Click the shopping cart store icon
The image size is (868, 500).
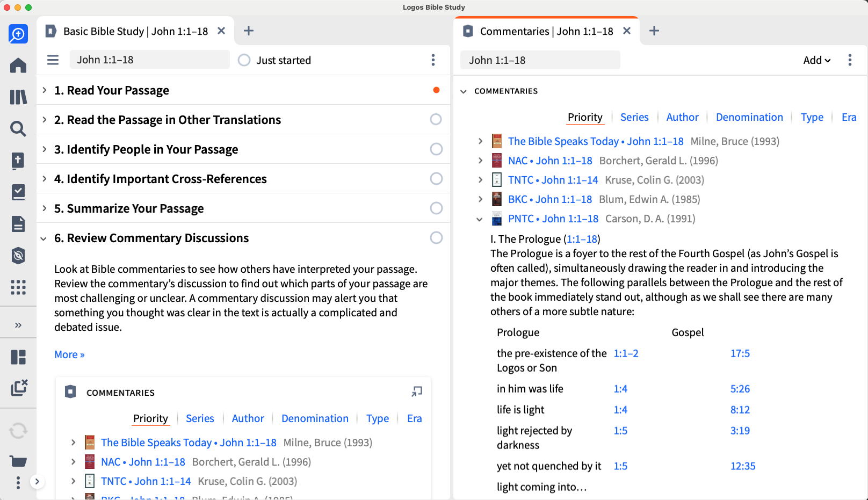(18, 461)
